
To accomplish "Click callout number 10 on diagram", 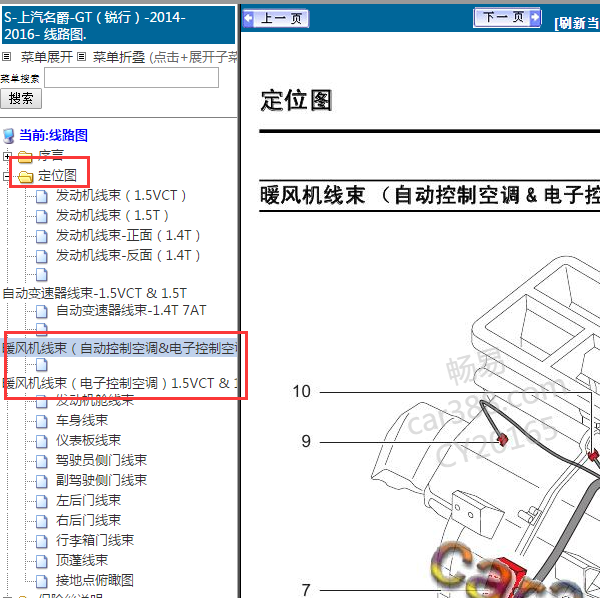I will click(301, 391).
